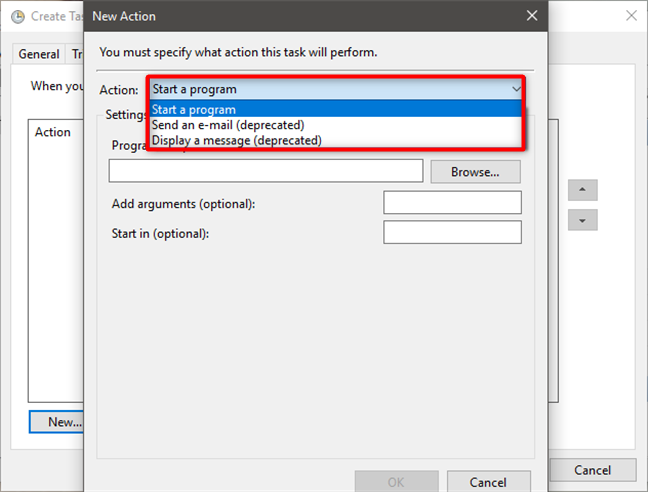The width and height of the screenshot is (648, 492).
Task: Click the Action combo box field
Action: 336,89
